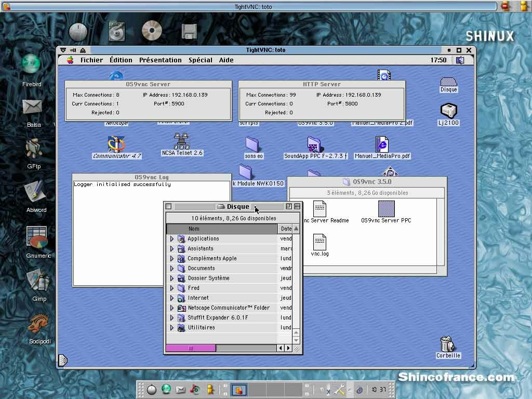Screen dimensions: 532x399
Task: Expand the Compléments Apple folder triangle
Action: (x=171, y=259)
